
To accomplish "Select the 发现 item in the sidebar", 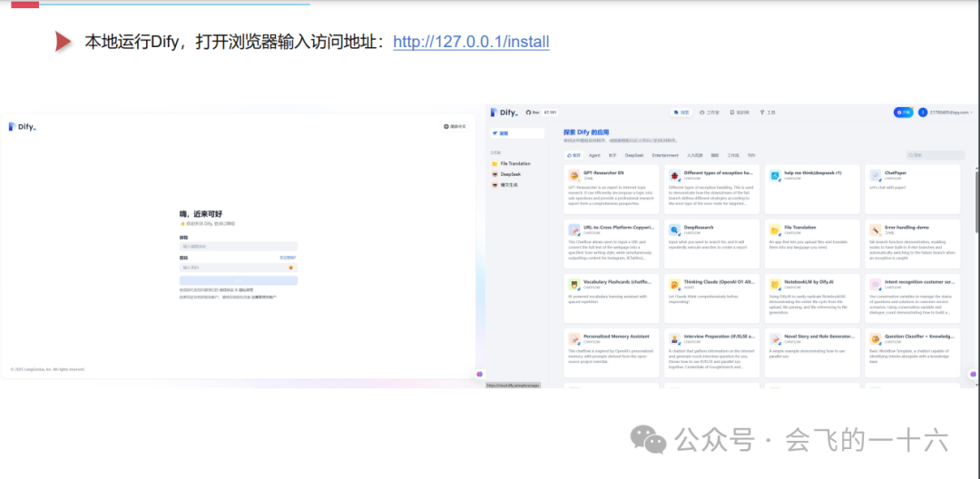I will click(517, 133).
